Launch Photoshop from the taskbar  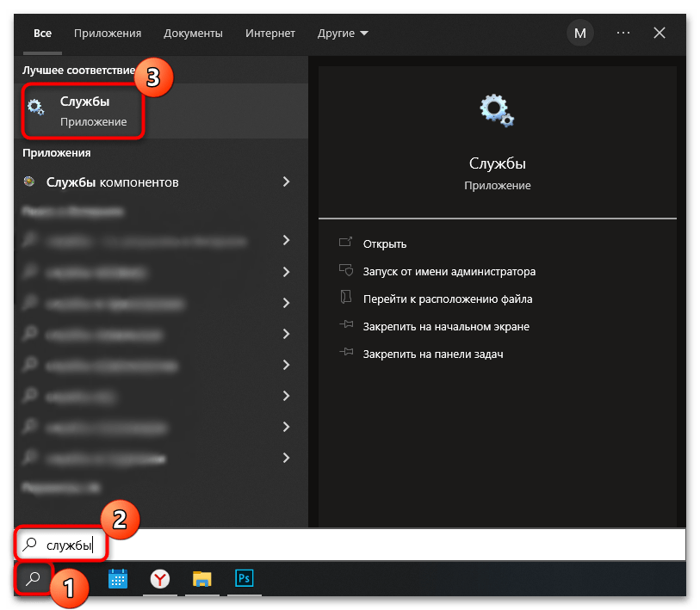click(244, 579)
